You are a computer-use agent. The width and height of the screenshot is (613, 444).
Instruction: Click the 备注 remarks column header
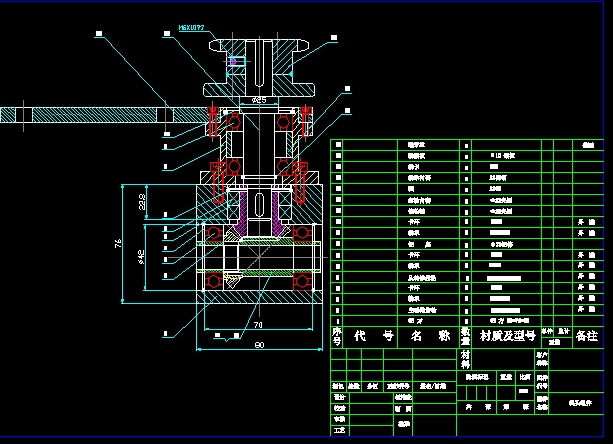point(588,338)
